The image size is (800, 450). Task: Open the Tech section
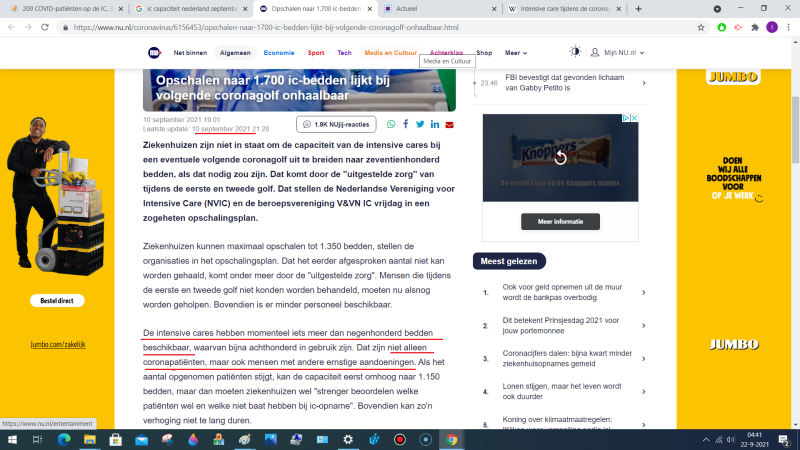click(x=344, y=53)
